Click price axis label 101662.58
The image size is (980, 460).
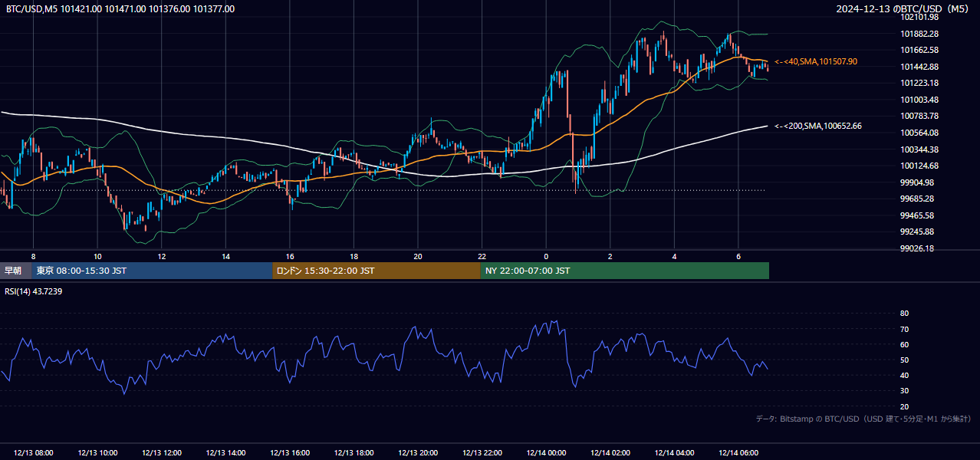coord(920,50)
